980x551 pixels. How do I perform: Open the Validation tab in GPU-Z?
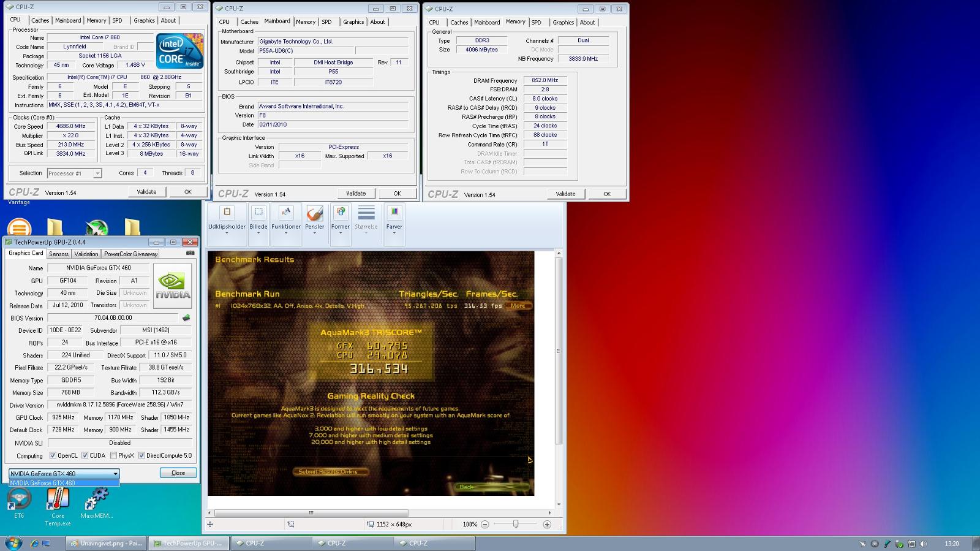(86, 254)
